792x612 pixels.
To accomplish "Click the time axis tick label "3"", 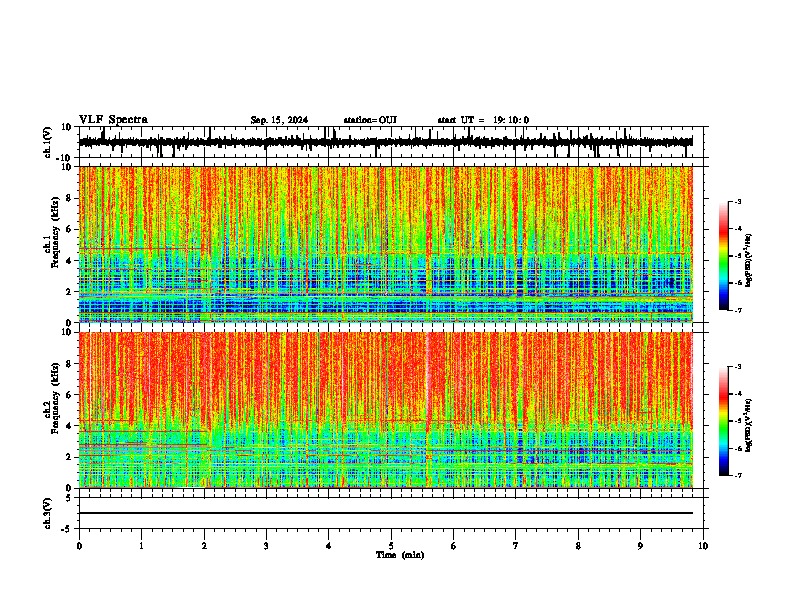I will (x=266, y=546).
